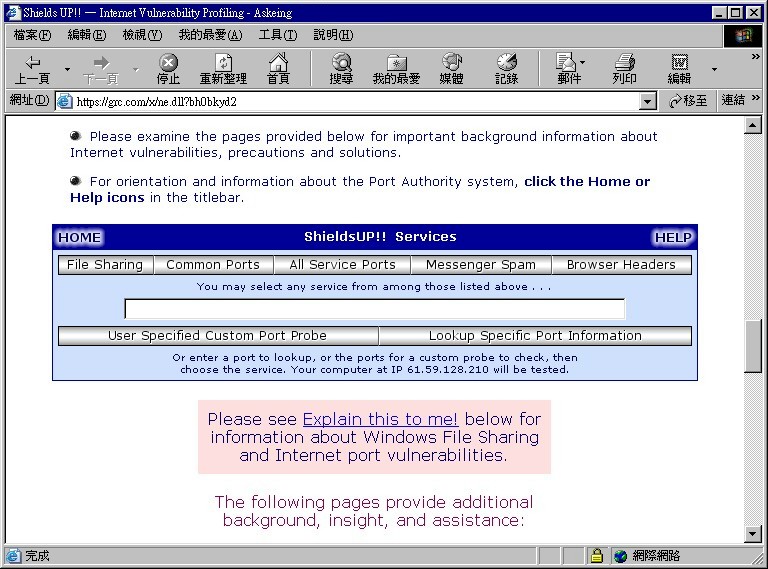Click the text 'ShieldsUP!! Services'
Screen dimensions: 768x569
pos(380,237)
